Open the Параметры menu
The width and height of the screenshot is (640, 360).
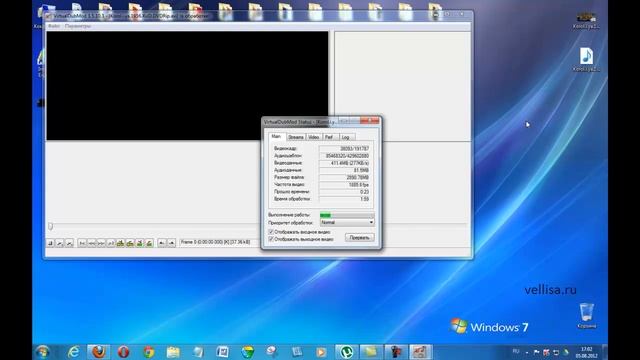click(78, 26)
